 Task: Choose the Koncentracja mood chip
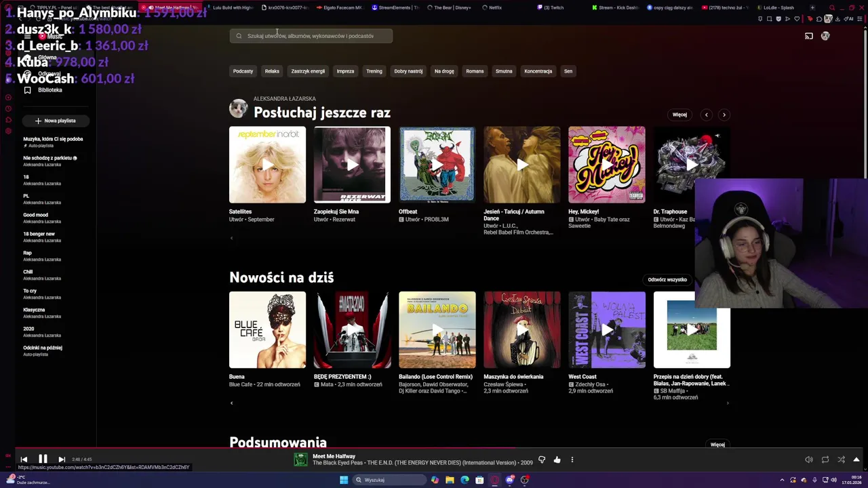tap(538, 71)
